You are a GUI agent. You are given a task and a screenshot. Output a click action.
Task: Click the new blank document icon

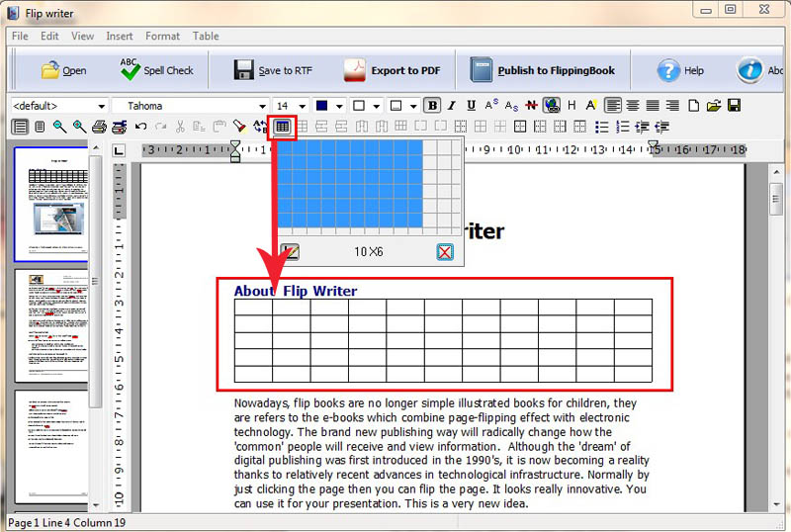click(694, 106)
